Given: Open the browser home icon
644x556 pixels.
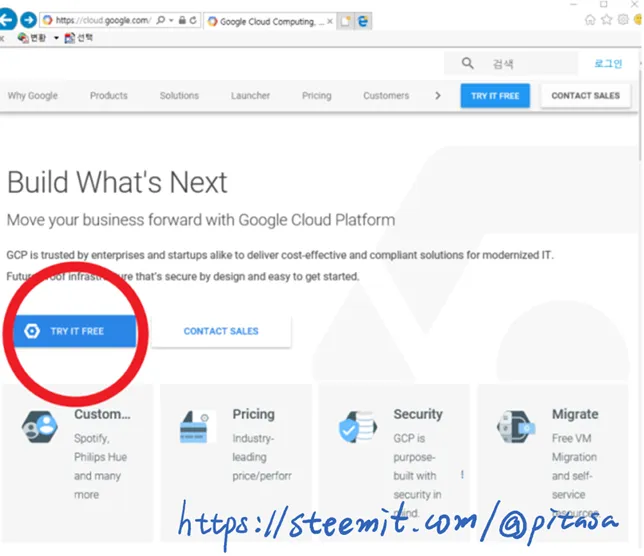Looking at the screenshot, I should [x=590, y=20].
